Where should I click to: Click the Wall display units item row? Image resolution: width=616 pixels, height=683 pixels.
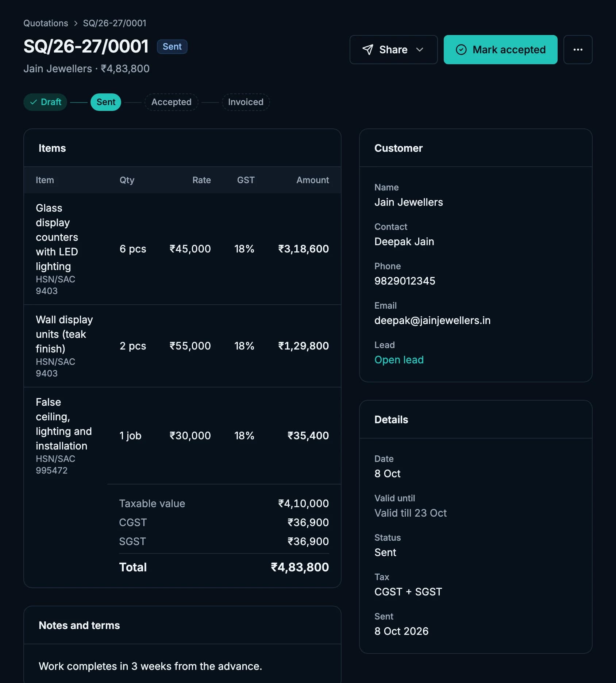[182, 346]
